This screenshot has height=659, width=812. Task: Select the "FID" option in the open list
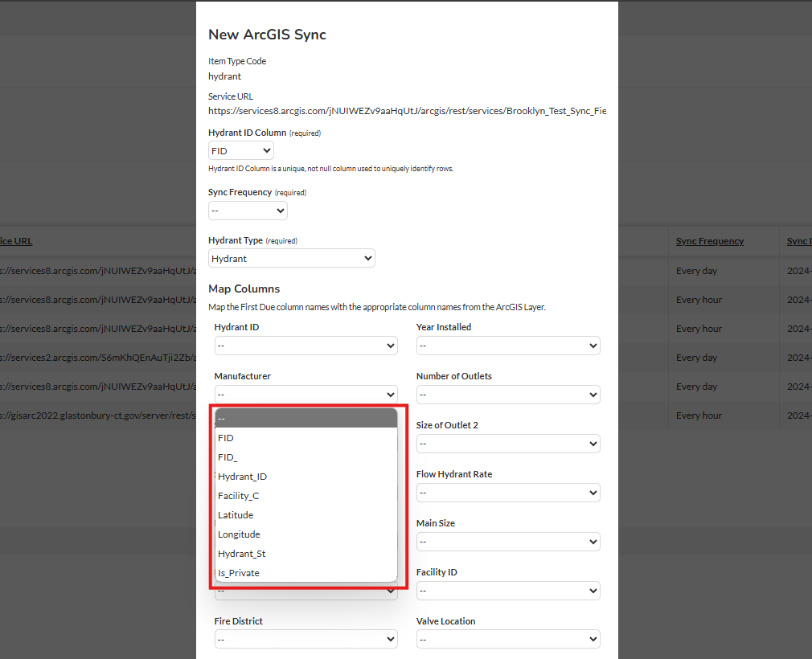coord(306,438)
